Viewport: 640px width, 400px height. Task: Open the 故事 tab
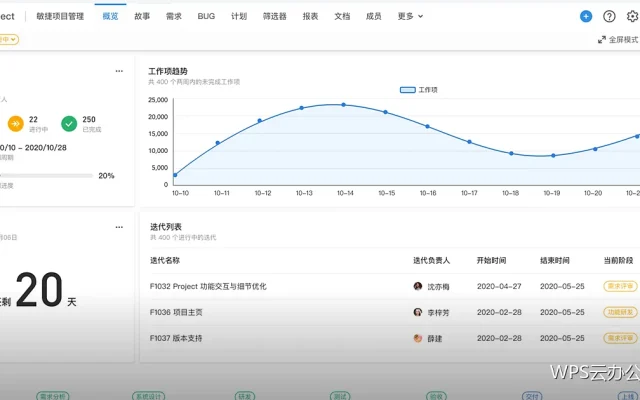(x=142, y=16)
